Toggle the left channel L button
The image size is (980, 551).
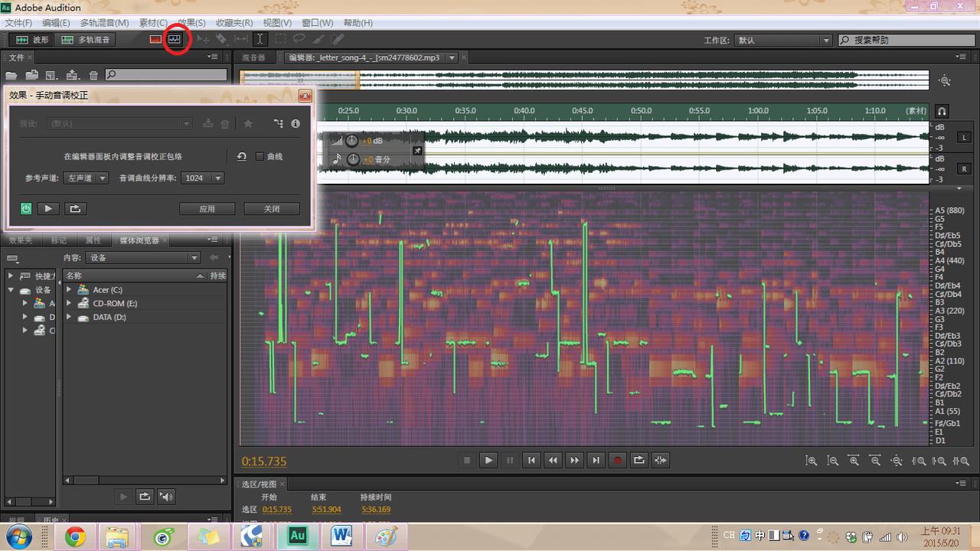[964, 138]
